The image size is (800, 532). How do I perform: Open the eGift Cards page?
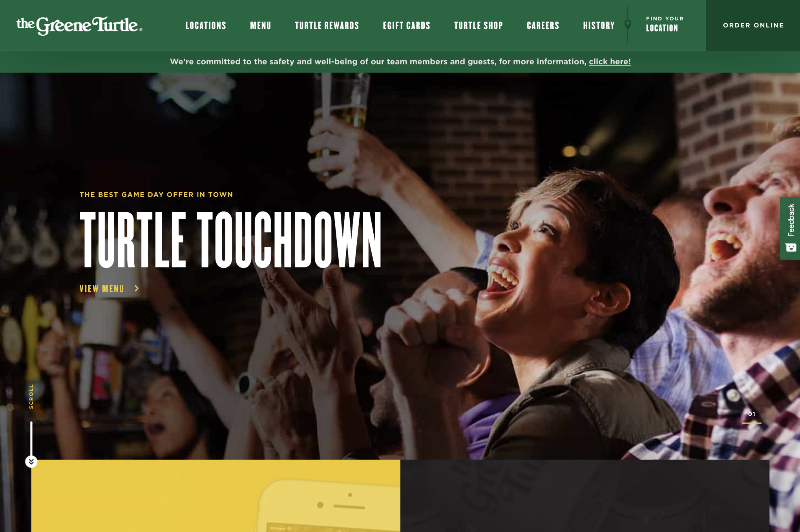point(407,26)
